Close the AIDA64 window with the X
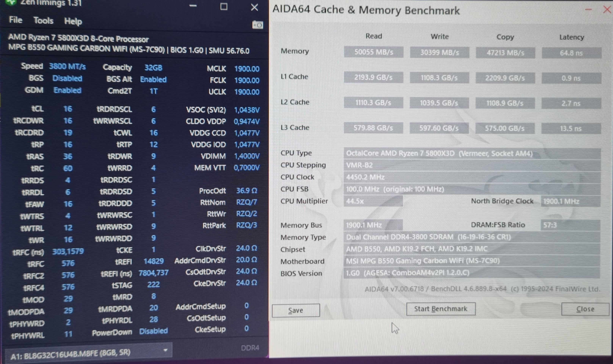613x364 pixels. coord(607,10)
